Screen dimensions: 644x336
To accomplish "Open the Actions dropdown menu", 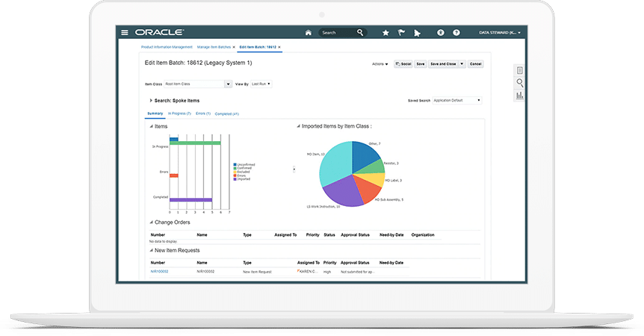I will coord(380,64).
